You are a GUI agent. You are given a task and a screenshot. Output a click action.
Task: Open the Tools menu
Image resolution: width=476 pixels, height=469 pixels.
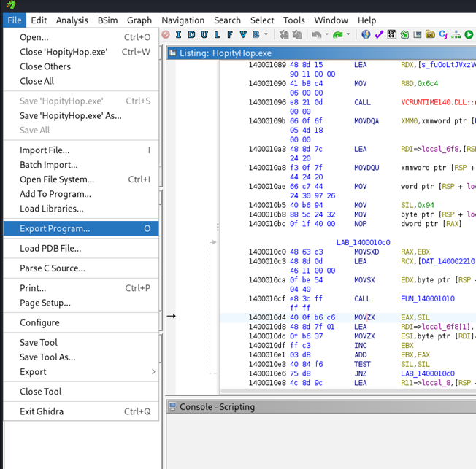click(x=294, y=20)
